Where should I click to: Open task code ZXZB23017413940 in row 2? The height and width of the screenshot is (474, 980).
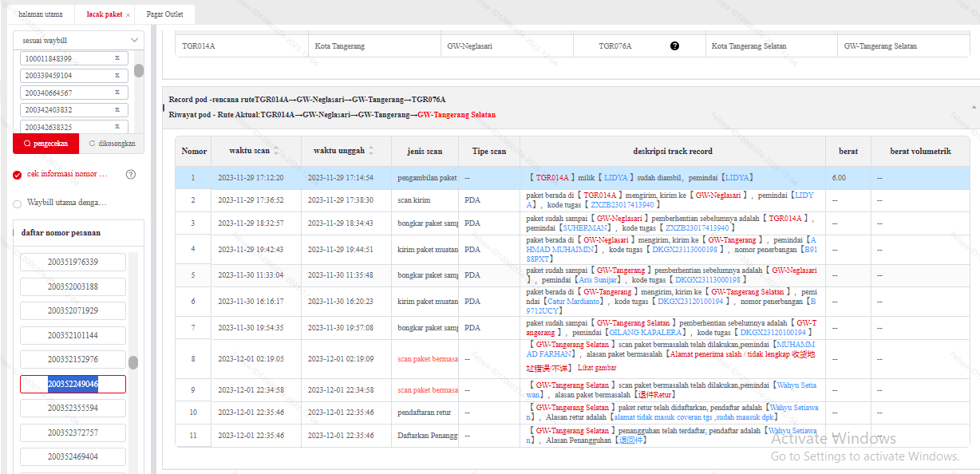point(623,205)
